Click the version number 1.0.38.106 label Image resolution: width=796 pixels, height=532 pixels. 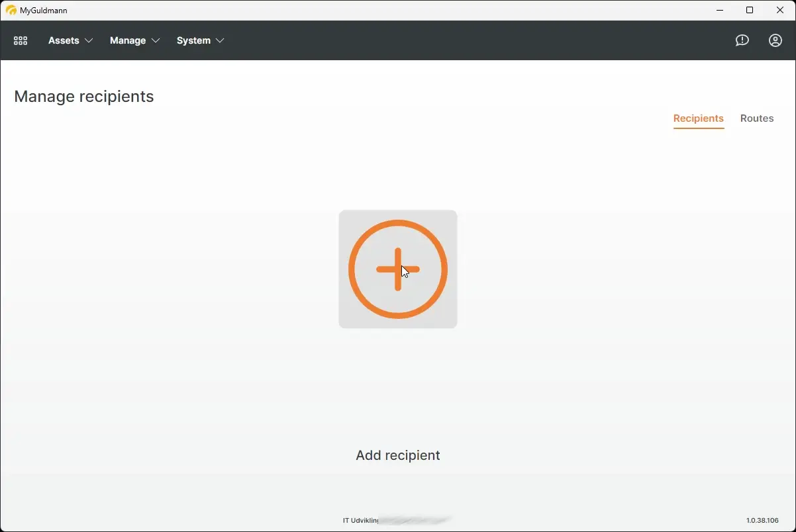click(762, 520)
